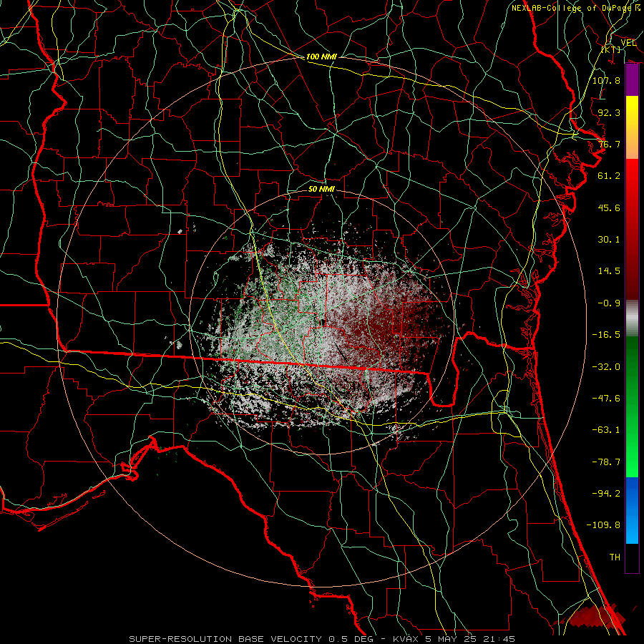Click the -32.0 value on velocity scale
This screenshot has height=644, width=644.
point(606,367)
